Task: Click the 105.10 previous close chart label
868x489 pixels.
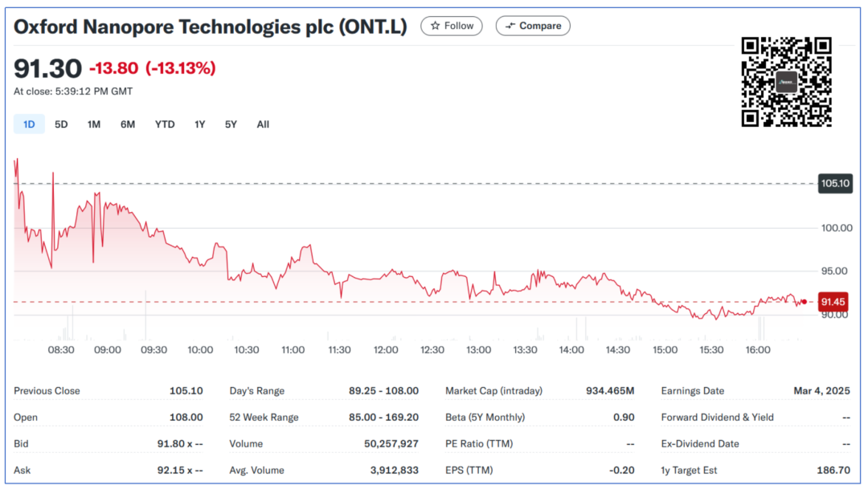Action: (x=835, y=184)
